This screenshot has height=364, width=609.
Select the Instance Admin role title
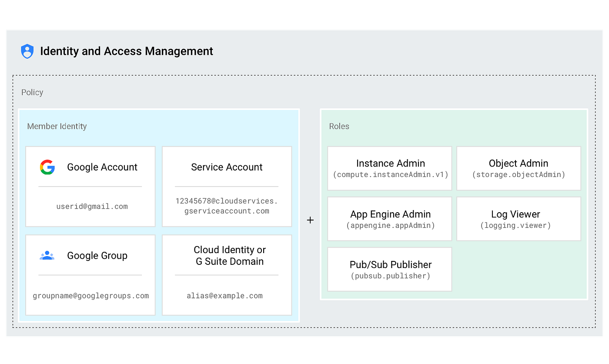tap(391, 163)
